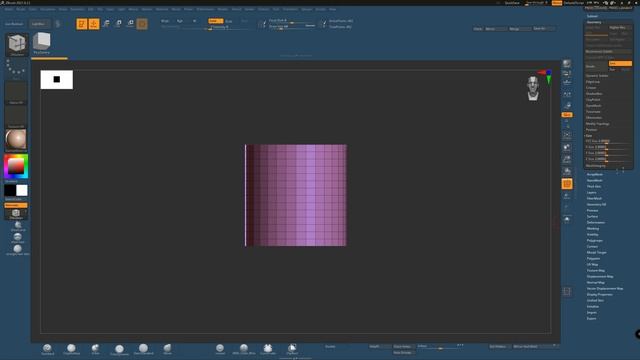Select the Rotate transform icon

[130, 24]
